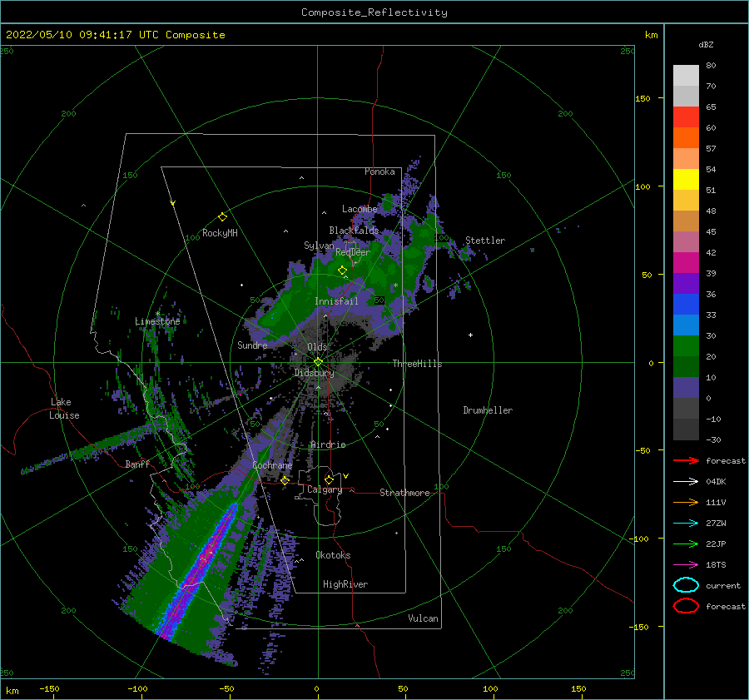Click the Drumheller town label
Viewport: 749px width, 700px height.
point(488,410)
